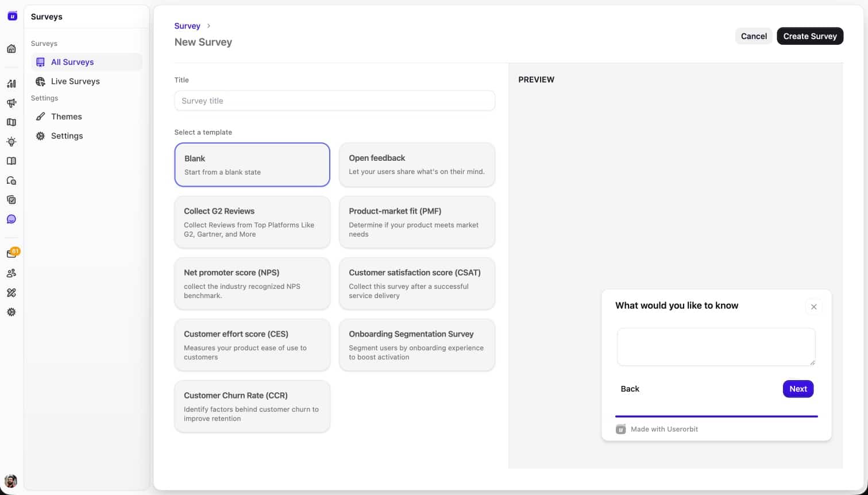The image size is (868, 495).
Task: Expand the Survey breadcrumb chevron
Action: [209, 26]
